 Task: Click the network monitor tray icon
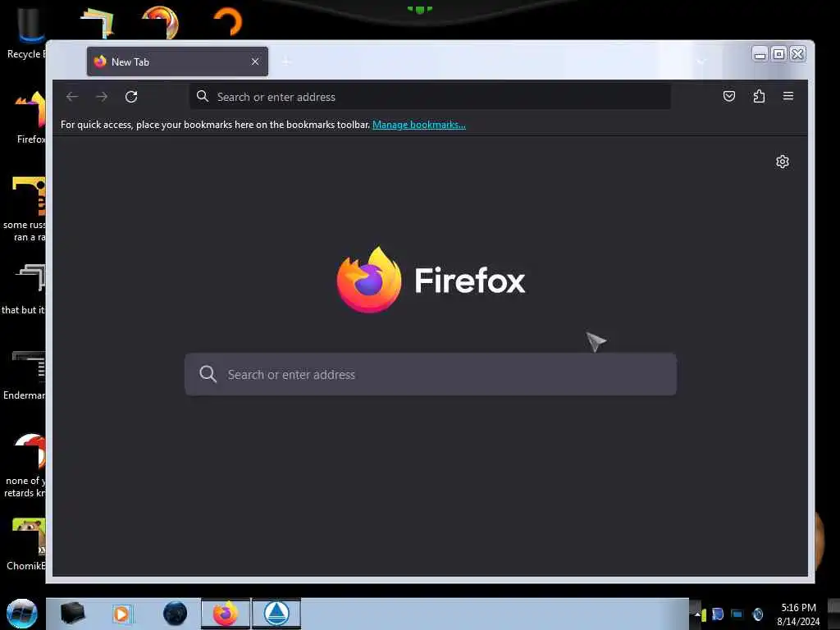[x=737, y=614]
